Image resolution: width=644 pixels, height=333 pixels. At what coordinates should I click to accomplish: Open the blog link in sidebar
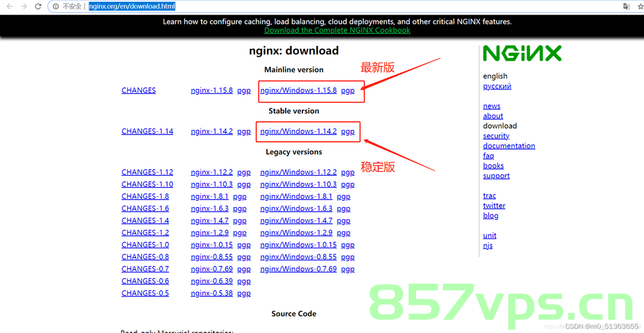(x=490, y=216)
